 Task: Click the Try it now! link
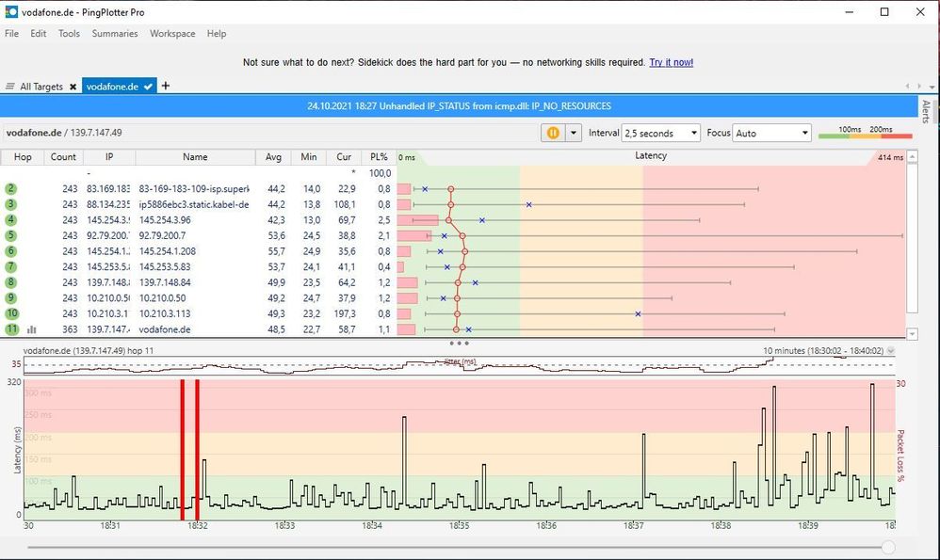coord(671,62)
